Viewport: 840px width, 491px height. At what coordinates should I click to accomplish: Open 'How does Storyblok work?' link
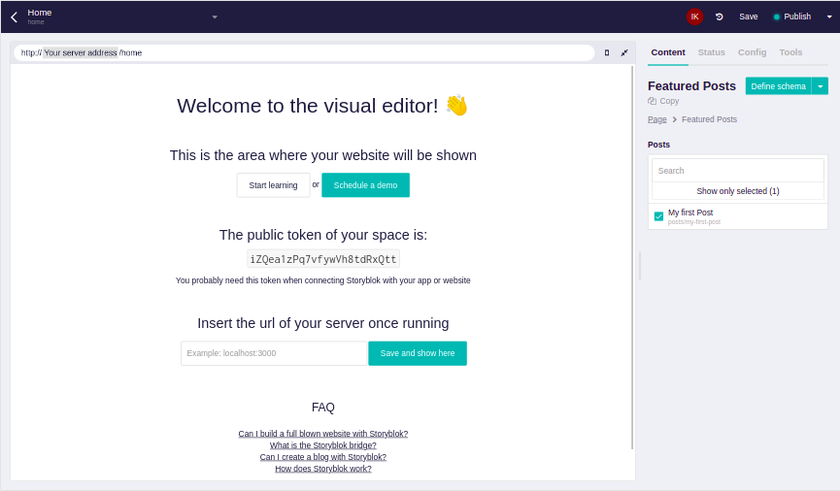323,469
